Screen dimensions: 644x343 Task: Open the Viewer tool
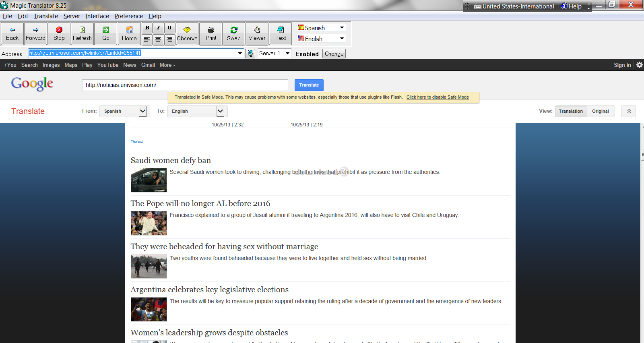pos(257,33)
